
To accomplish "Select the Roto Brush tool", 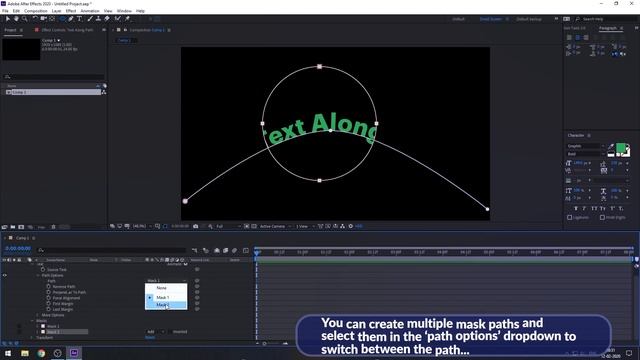I will (x=118, y=19).
